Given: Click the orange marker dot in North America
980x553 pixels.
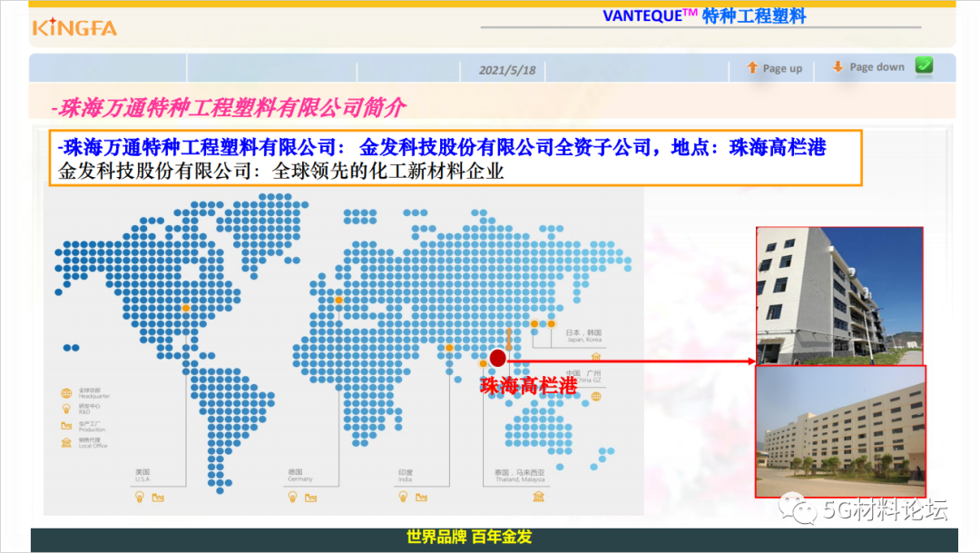Looking at the screenshot, I should (x=186, y=308).
